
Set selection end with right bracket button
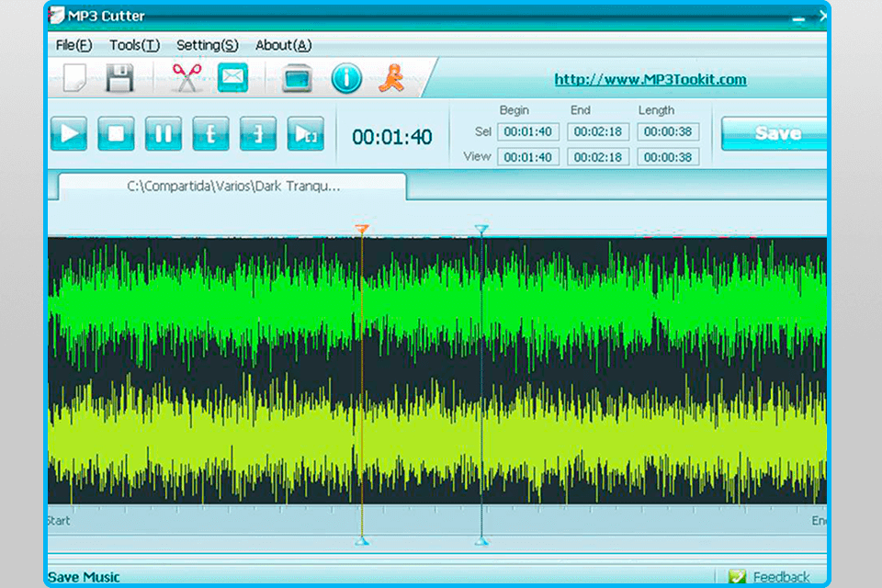point(258,134)
